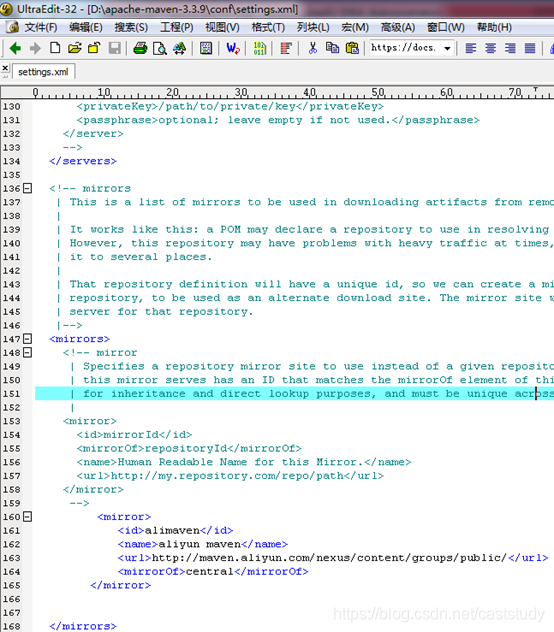Click the grey forward arrow
Screen dimensions: 554x632
[35, 49]
